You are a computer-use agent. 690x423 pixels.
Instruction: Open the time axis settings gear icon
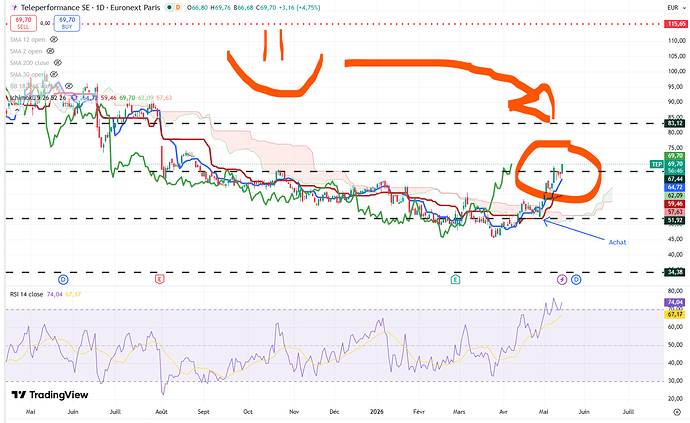click(677, 412)
